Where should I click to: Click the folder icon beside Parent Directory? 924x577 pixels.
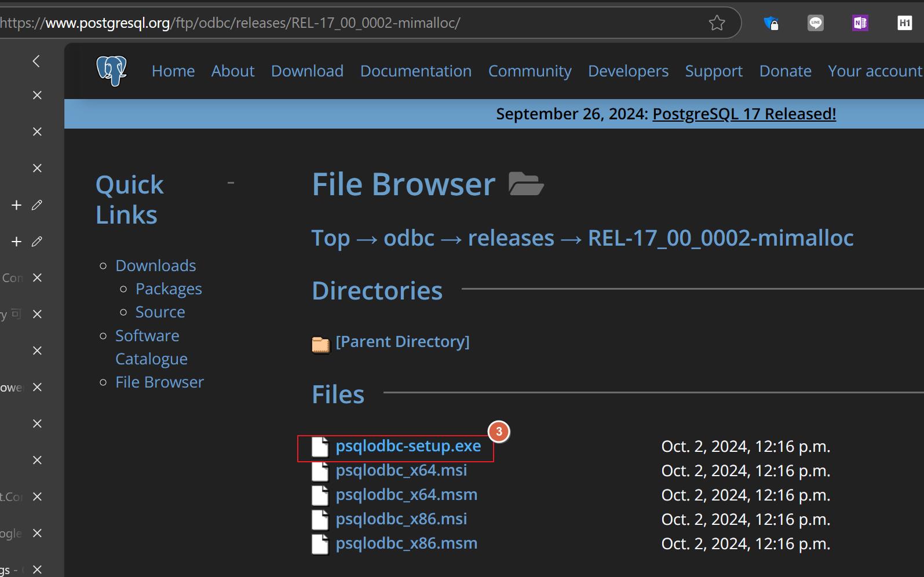point(320,344)
